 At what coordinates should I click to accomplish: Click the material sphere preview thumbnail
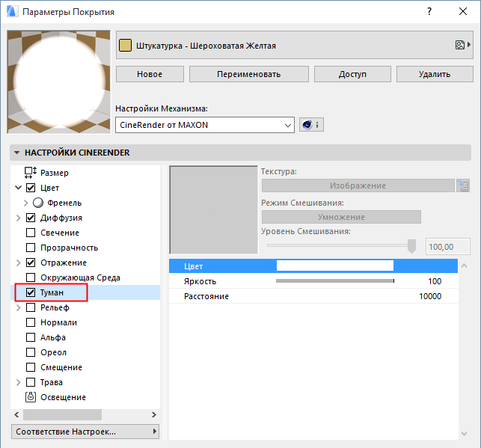[58, 82]
